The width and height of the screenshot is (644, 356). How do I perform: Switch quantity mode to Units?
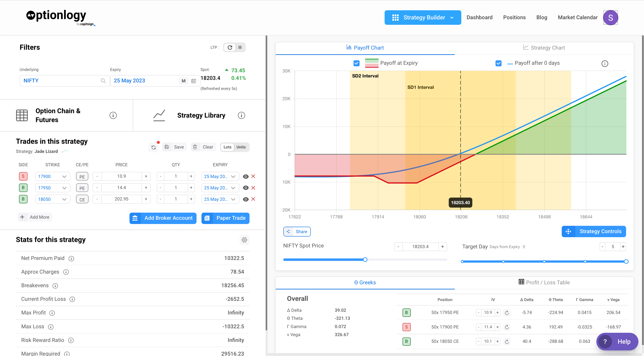[x=241, y=147]
